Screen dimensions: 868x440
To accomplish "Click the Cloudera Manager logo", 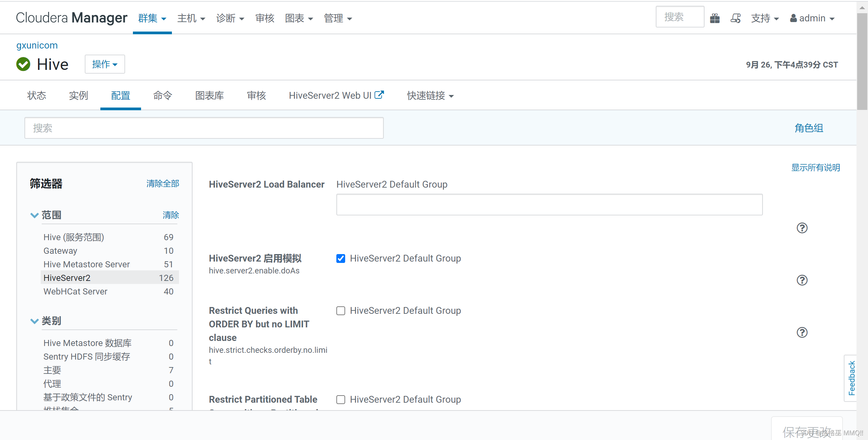I will (x=72, y=18).
